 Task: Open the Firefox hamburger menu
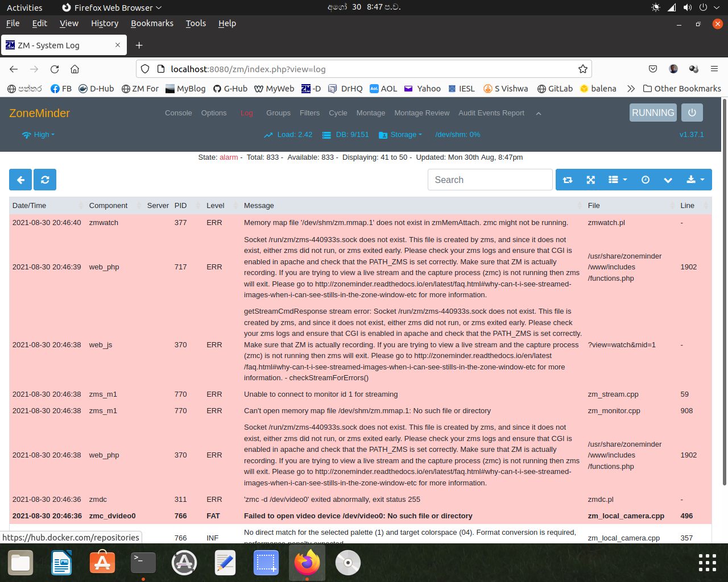click(714, 69)
